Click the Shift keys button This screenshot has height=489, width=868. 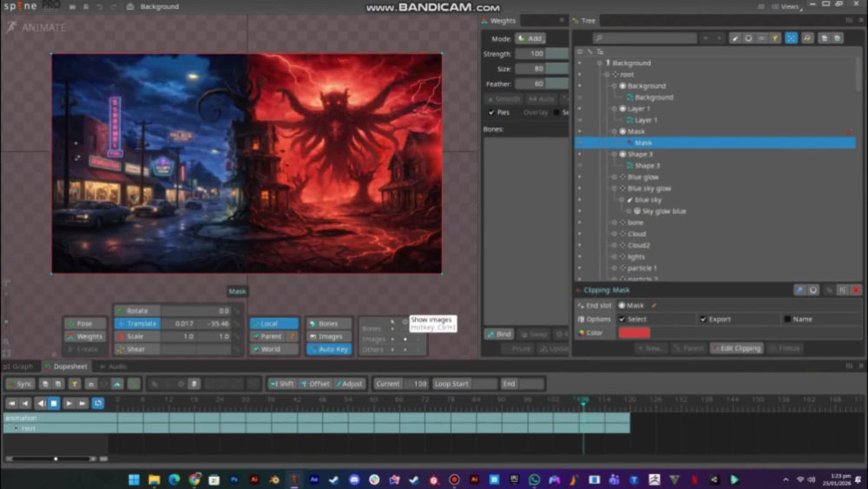coord(282,384)
